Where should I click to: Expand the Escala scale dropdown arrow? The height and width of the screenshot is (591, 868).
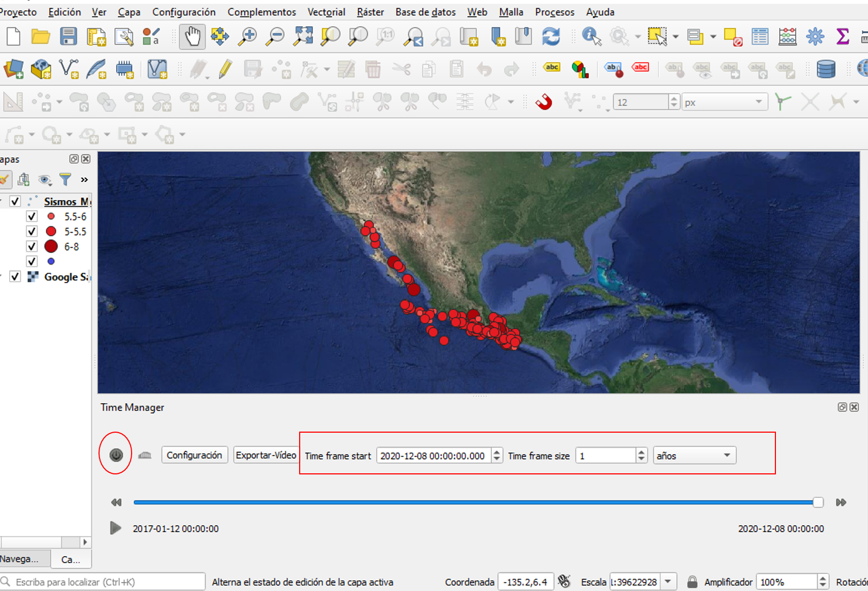point(668,581)
